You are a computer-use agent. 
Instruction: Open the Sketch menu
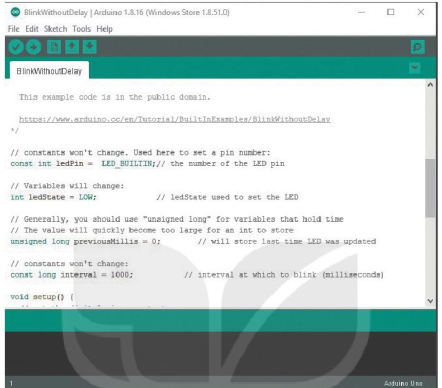point(56,29)
